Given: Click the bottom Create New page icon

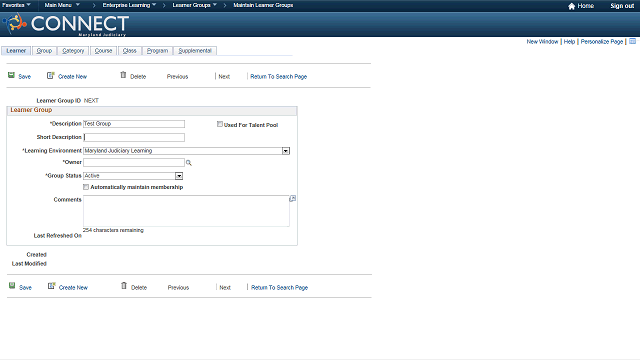Looking at the screenshot, I should click(51, 286).
